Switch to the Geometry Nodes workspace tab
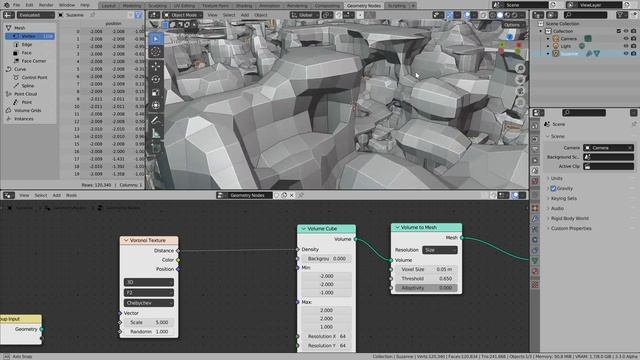Image resolution: width=640 pixels, height=360 pixels. pos(363,6)
